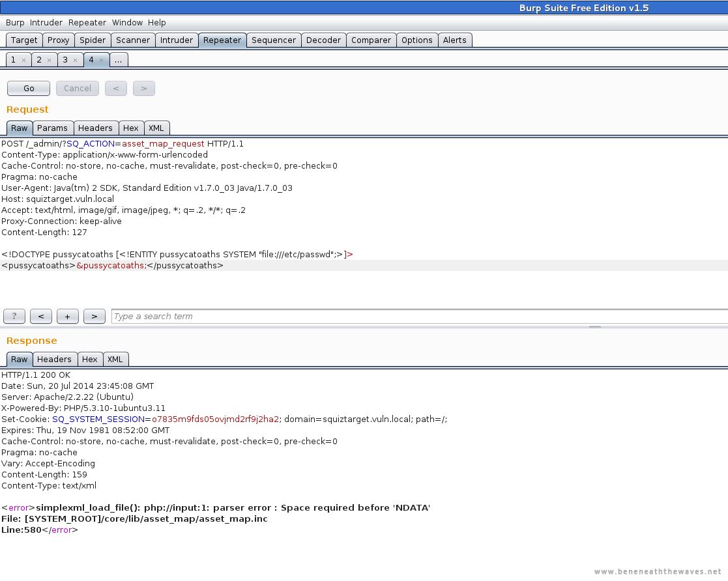728x581 pixels.
Task: Switch to the Alerts tool tab
Action: click(x=454, y=40)
